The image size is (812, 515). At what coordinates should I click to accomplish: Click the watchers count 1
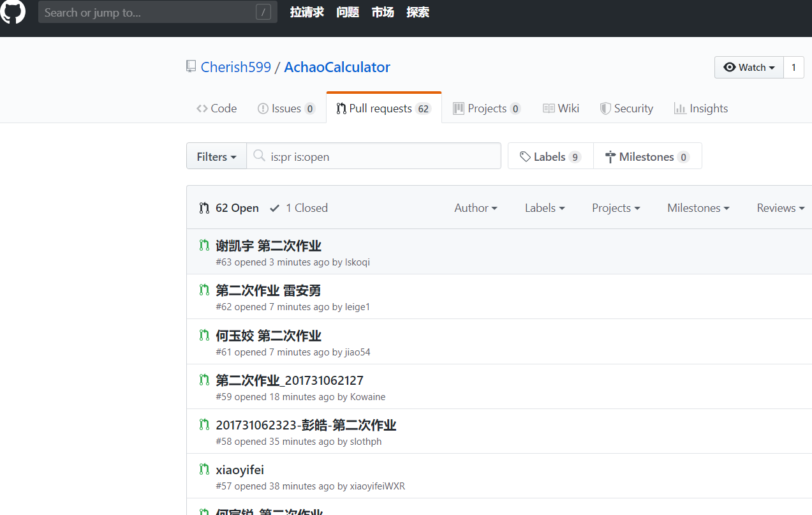[794, 67]
